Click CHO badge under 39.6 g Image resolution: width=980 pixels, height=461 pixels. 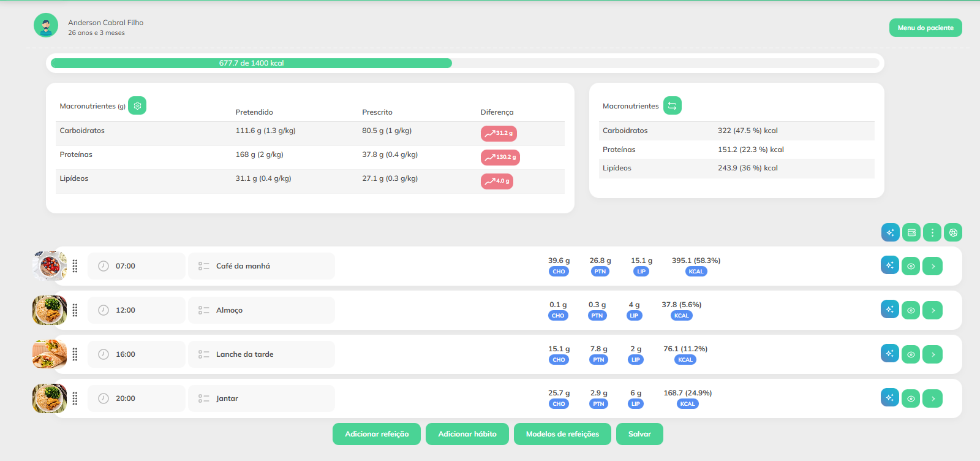pos(559,272)
